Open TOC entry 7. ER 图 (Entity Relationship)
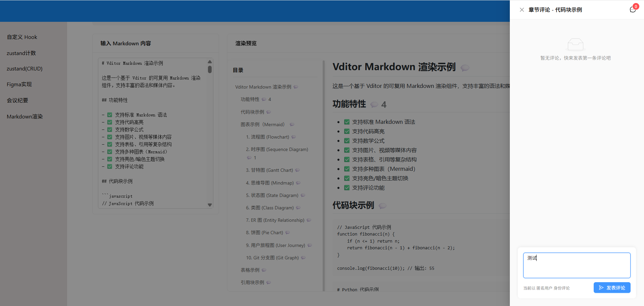This screenshot has width=644, height=306. click(275, 220)
